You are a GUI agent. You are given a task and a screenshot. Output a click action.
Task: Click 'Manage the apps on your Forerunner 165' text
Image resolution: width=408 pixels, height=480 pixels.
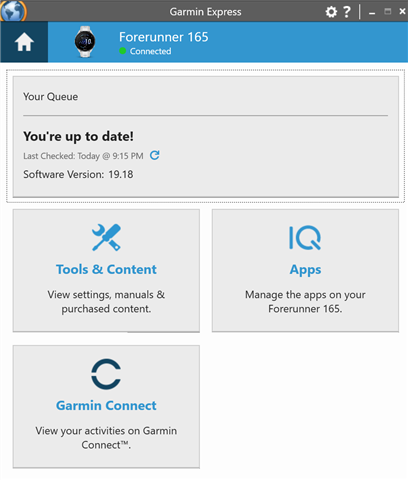click(305, 302)
